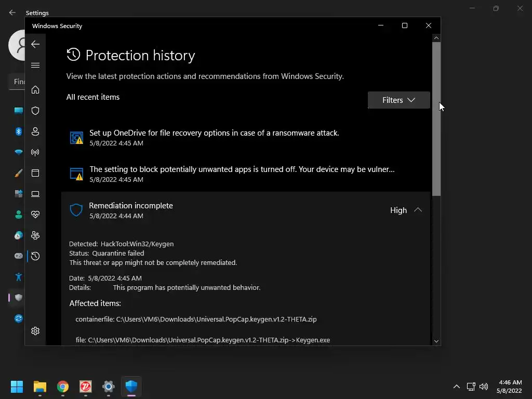Screen dimensions: 532x399
Task: Select the Quarantine failed status text
Action: click(118, 254)
